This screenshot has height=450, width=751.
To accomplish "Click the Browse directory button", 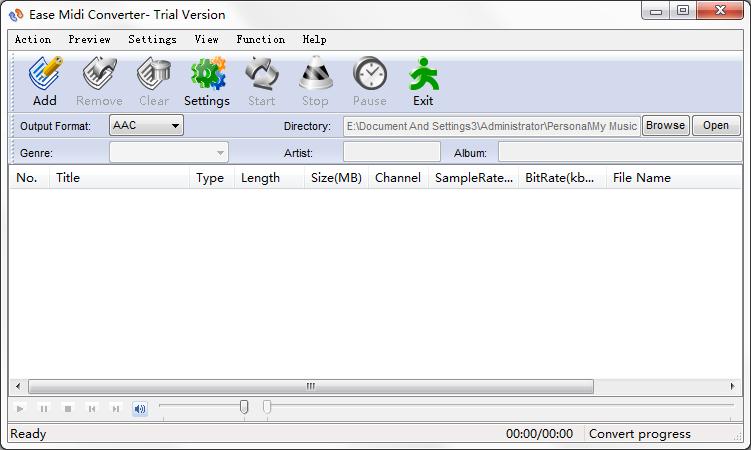I will tap(666, 125).
